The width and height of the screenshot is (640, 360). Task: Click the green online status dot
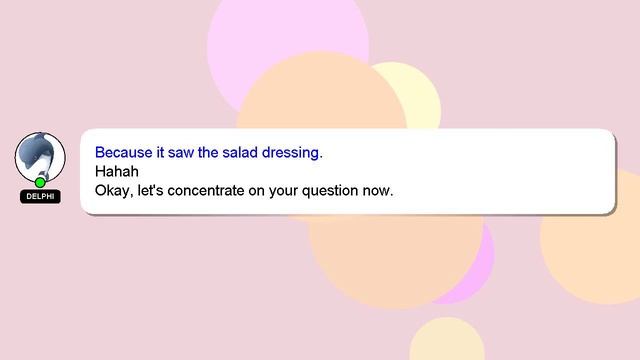click(40, 182)
